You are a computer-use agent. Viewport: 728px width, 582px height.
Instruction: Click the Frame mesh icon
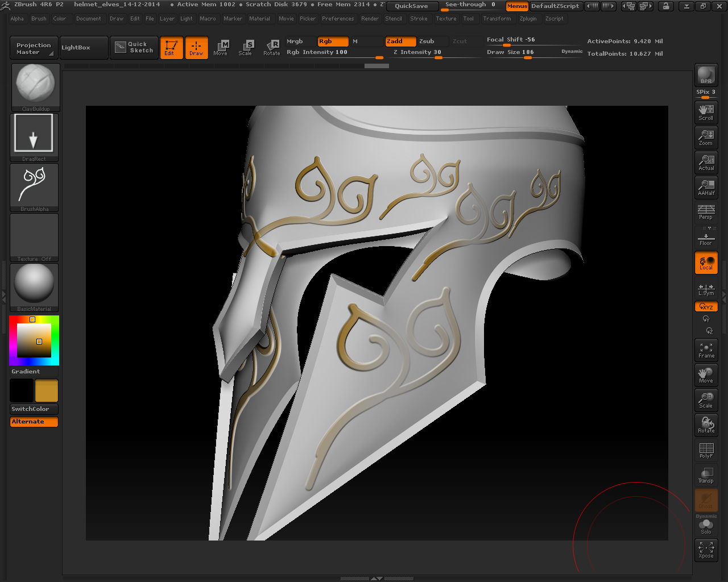click(706, 350)
